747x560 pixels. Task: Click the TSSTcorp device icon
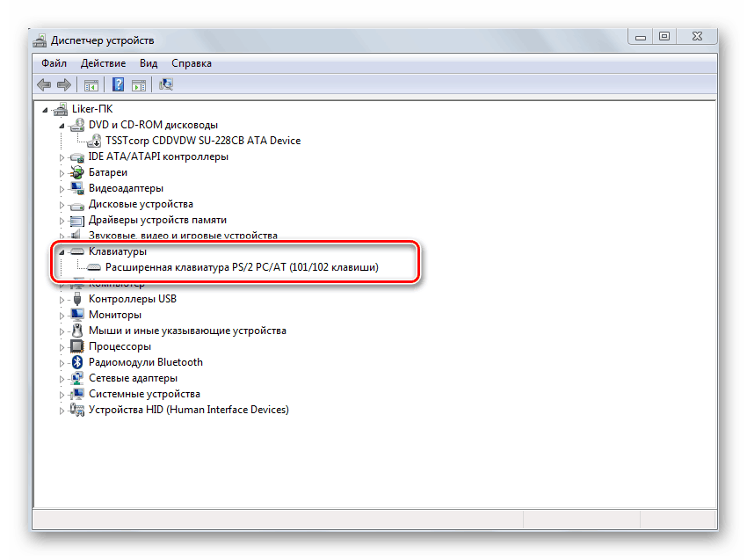tap(94, 141)
